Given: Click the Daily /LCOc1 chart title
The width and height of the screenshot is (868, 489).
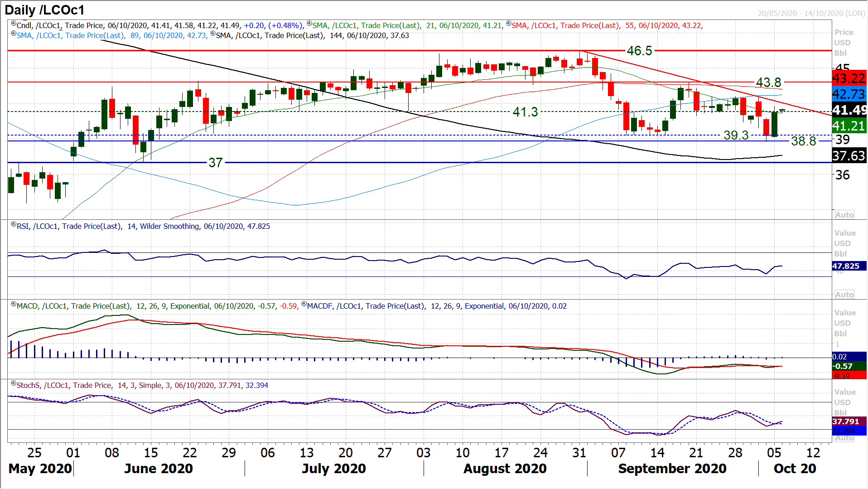Looking at the screenshot, I should pos(44,10).
